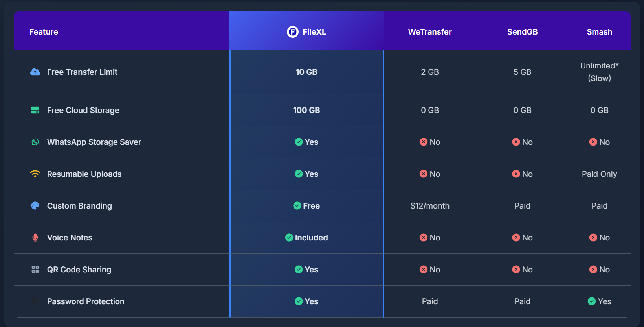The image size is (644, 327).
Task: Click green check in FileXL Resumable Uploads cell
Action: (x=299, y=174)
